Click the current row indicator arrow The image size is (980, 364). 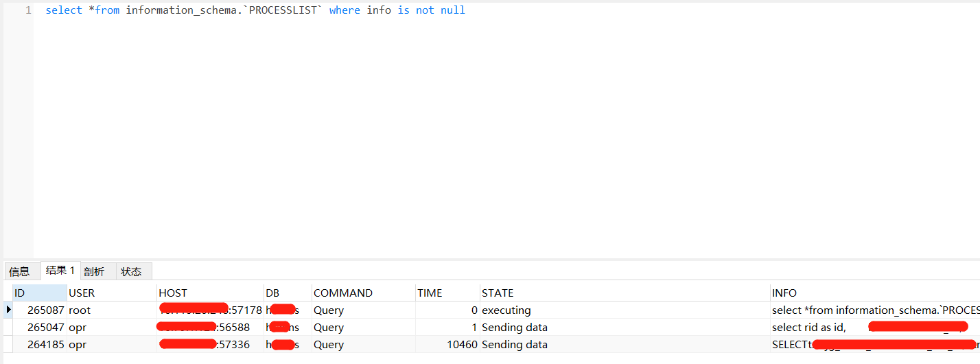tap(8, 310)
